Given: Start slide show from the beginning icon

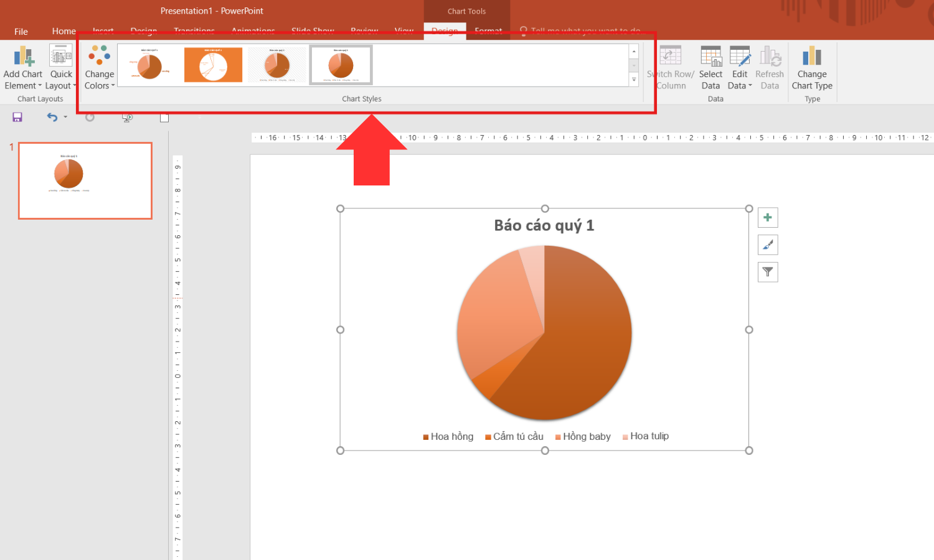Looking at the screenshot, I should [127, 117].
